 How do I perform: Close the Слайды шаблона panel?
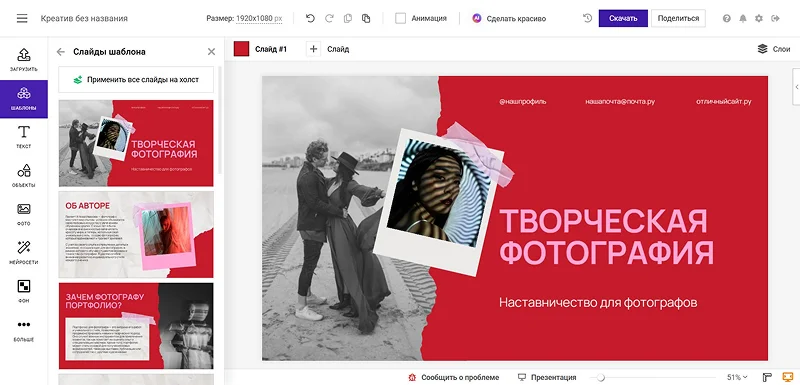[211, 52]
